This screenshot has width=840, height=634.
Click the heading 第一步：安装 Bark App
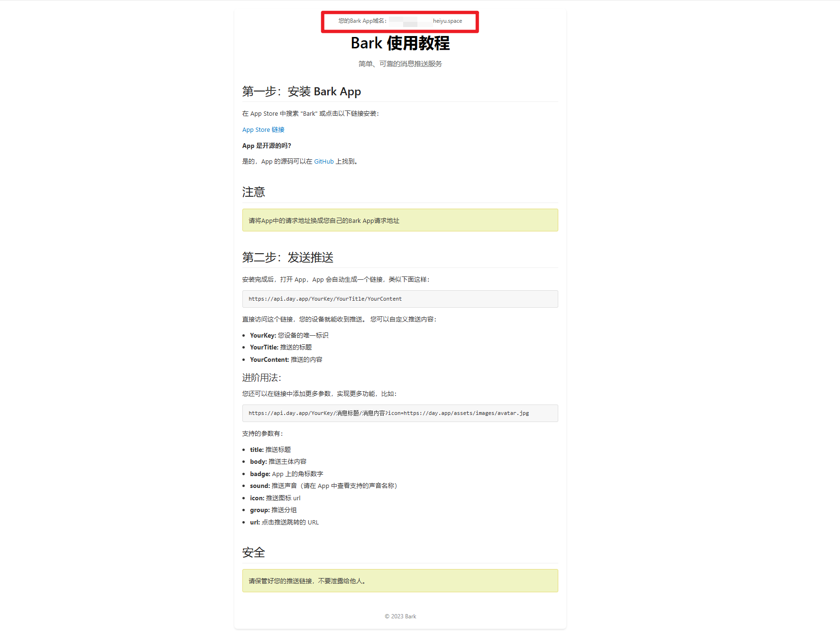point(302,92)
